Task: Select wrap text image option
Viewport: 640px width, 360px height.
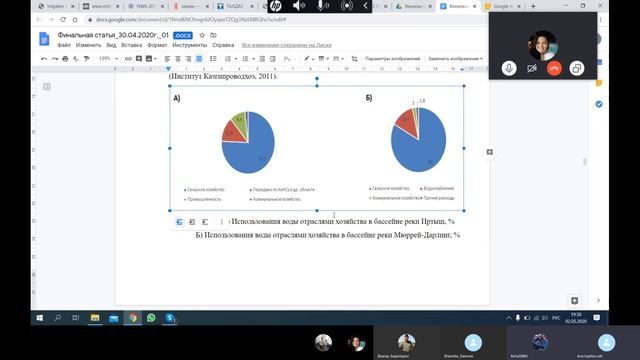Action: (192, 222)
